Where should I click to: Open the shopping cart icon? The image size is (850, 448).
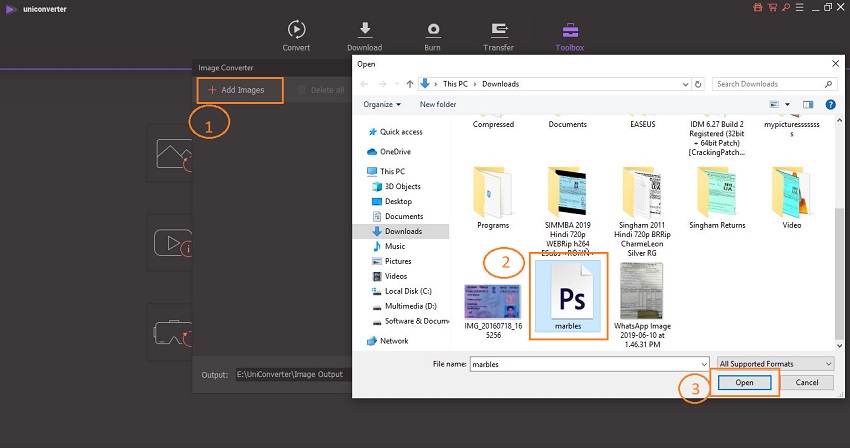(x=772, y=8)
